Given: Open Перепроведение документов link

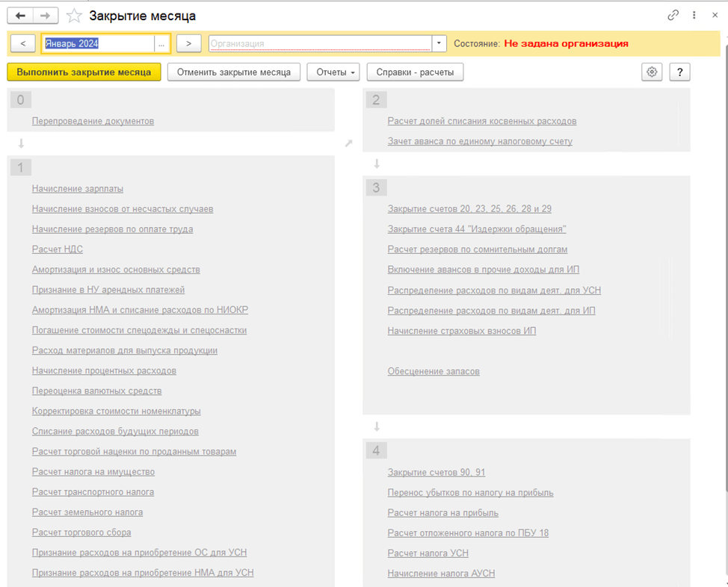Looking at the screenshot, I should pos(93,121).
